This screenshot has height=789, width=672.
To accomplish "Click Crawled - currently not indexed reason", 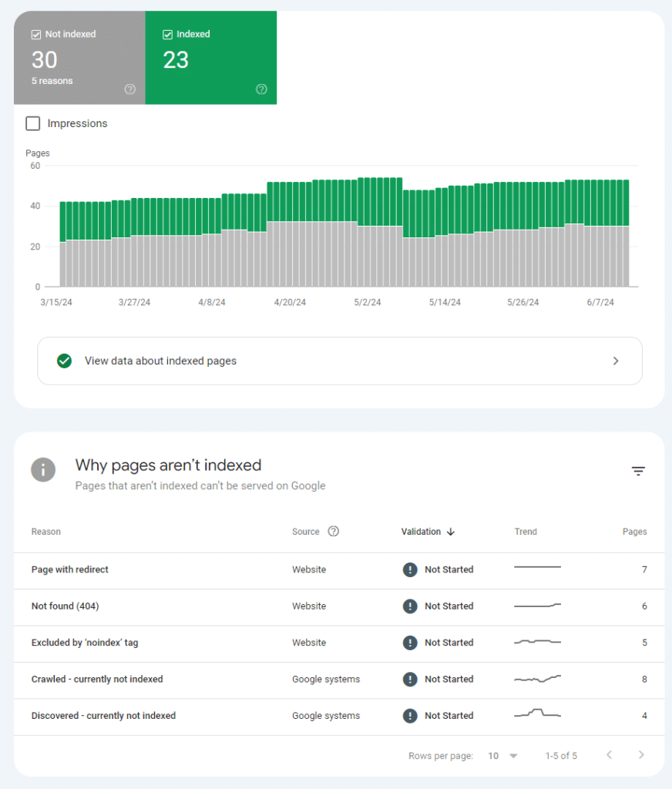I will [97, 680].
